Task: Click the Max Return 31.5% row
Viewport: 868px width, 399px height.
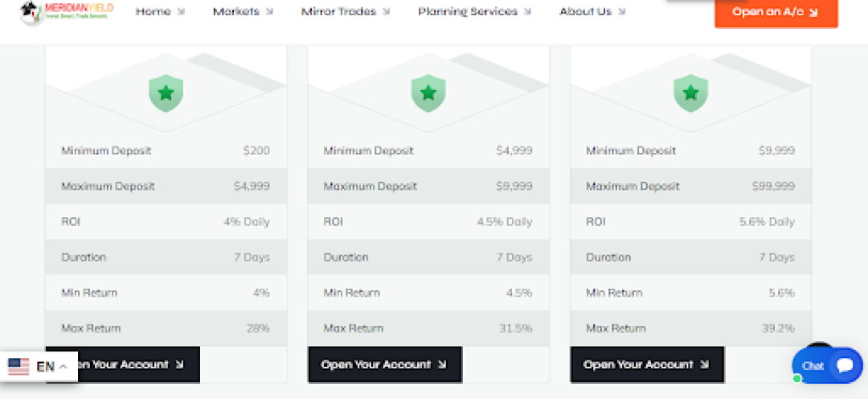Action: pos(428,328)
